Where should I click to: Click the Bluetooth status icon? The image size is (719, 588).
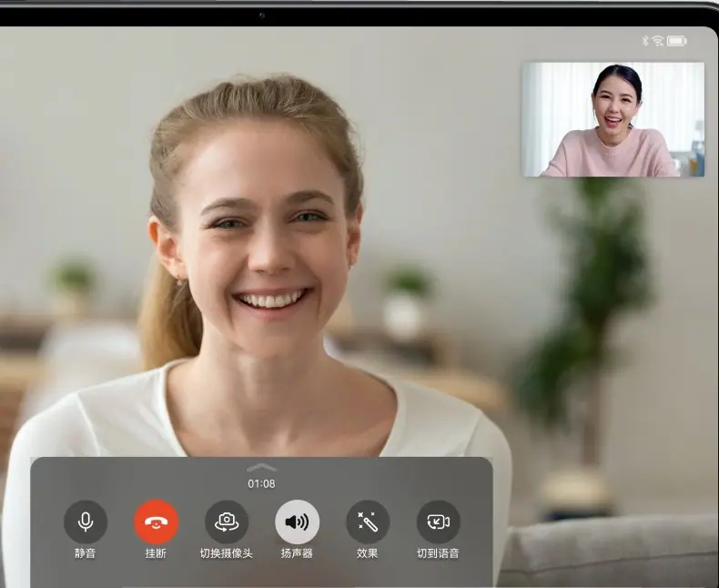[645, 41]
